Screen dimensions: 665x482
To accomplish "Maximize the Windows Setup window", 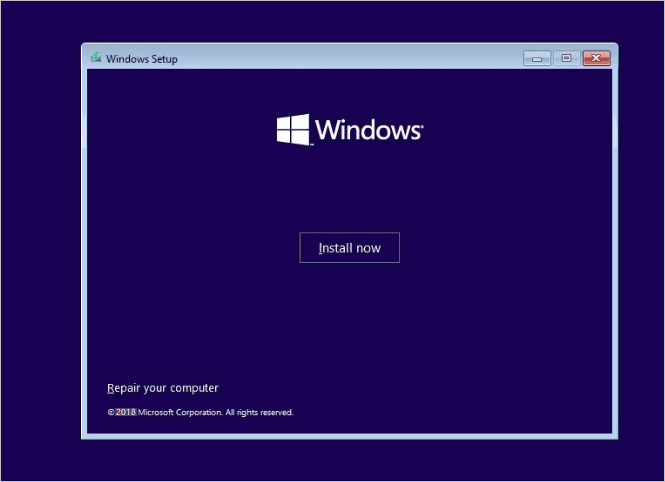I will point(566,58).
